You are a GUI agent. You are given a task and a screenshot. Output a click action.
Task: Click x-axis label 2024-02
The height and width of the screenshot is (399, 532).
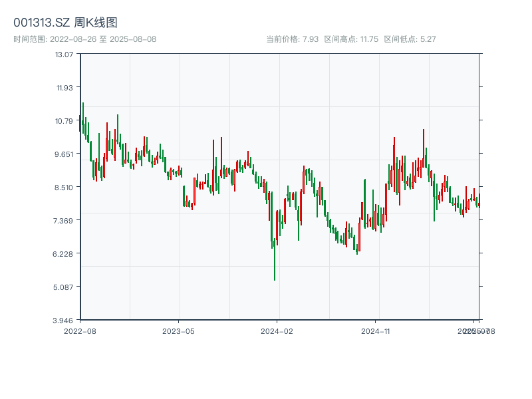pyautogui.click(x=277, y=331)
